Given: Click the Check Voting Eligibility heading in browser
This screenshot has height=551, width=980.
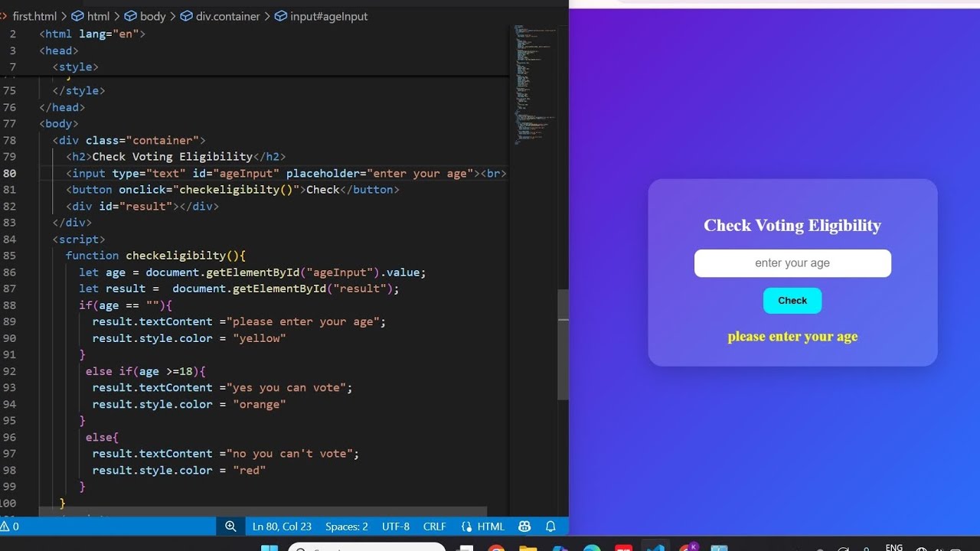Looking at the screenshot, I should point(792,225).
